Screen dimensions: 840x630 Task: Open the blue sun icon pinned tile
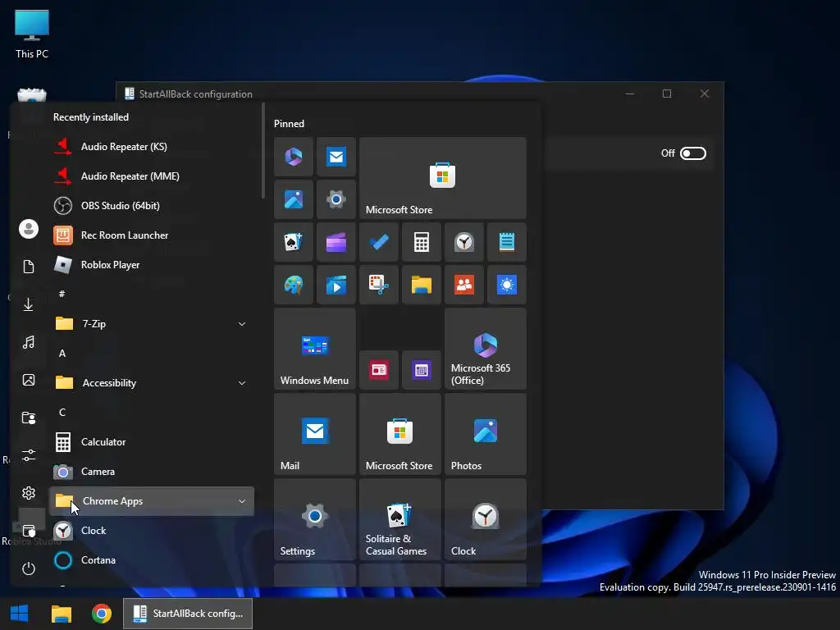point(507,285)
